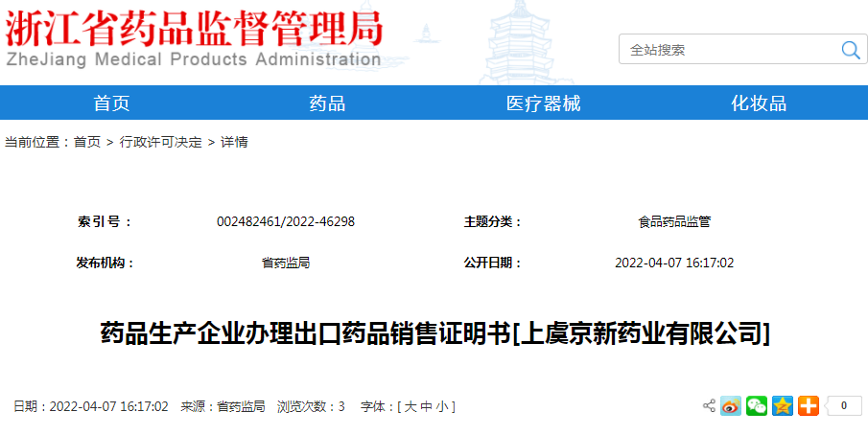
Task: Go to 首页 in the breadcrumb
Action: pos(87,142)
